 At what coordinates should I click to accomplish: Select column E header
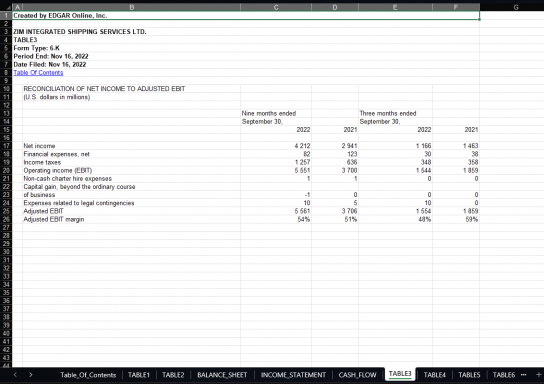(395, 7)
